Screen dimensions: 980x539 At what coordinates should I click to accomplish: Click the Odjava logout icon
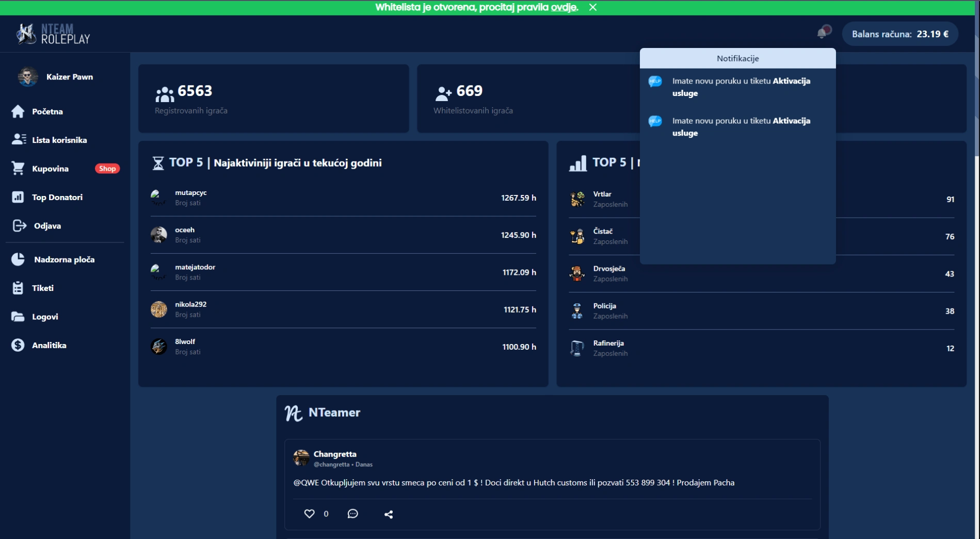click(x=19, y=225)
